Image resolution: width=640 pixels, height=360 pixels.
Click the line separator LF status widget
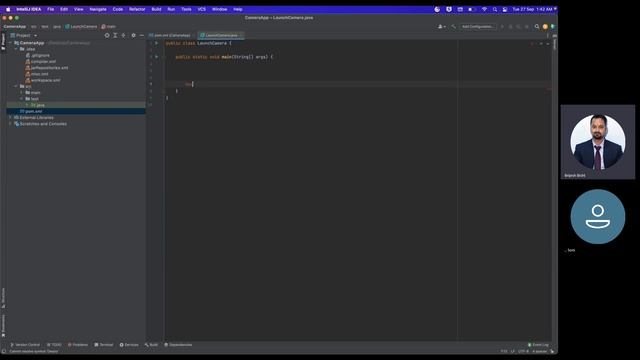click(513, 351)
